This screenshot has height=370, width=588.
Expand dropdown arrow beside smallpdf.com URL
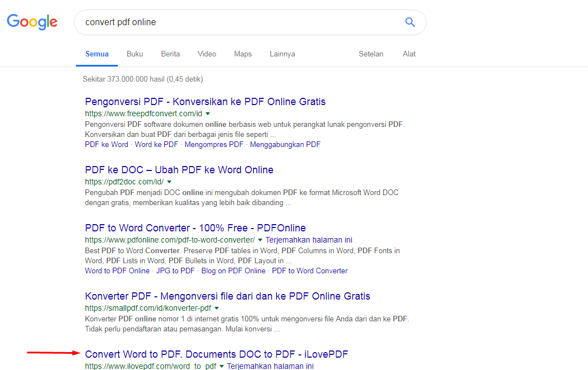pos(217,309)
